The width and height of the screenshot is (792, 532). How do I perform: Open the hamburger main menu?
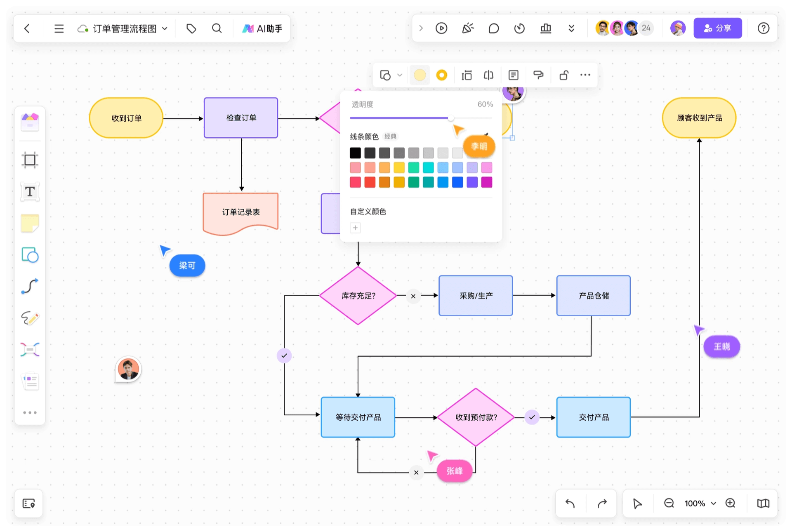point(59,28)
